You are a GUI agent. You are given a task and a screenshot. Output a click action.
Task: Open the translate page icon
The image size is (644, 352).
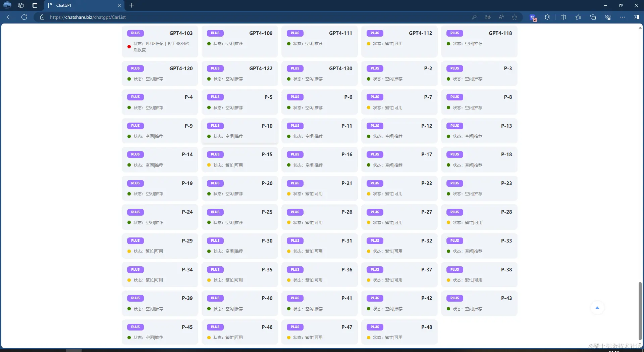[x=488, y=17]
